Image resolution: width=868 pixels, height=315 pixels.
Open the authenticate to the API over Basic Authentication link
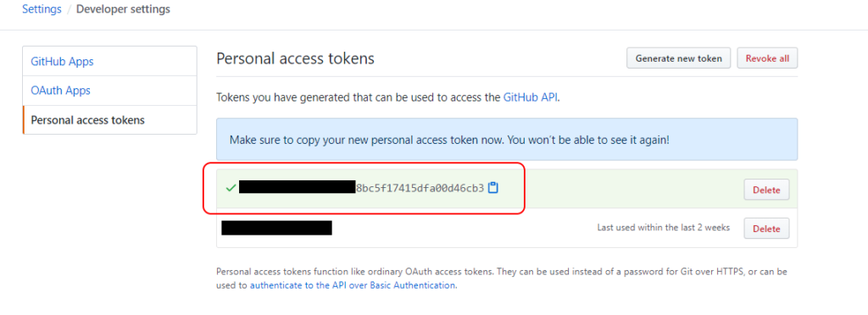point(353,285)
